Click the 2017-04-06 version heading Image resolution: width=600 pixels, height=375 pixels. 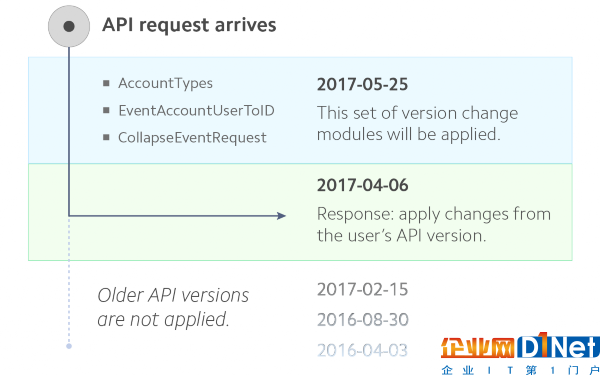(x=362, y=185)
